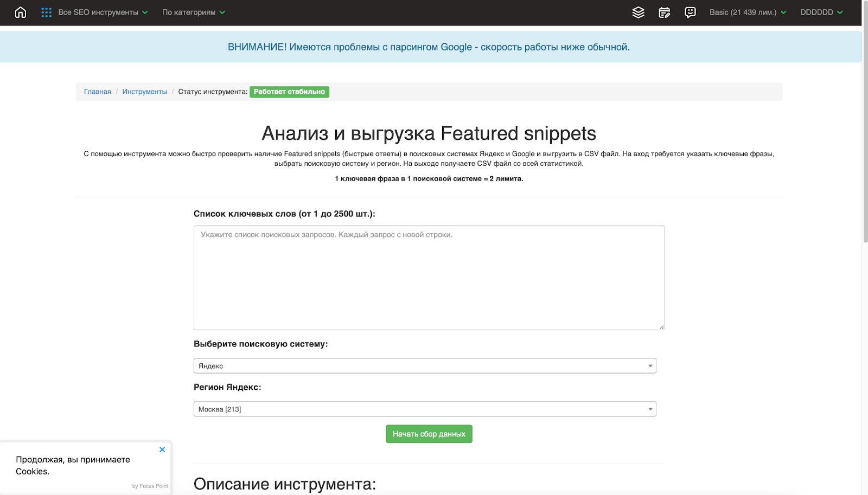The height and width of the screenshot is (495, 868).
Task: Open the Все SEO инструменты menu
Action: [x=98, y=12]
